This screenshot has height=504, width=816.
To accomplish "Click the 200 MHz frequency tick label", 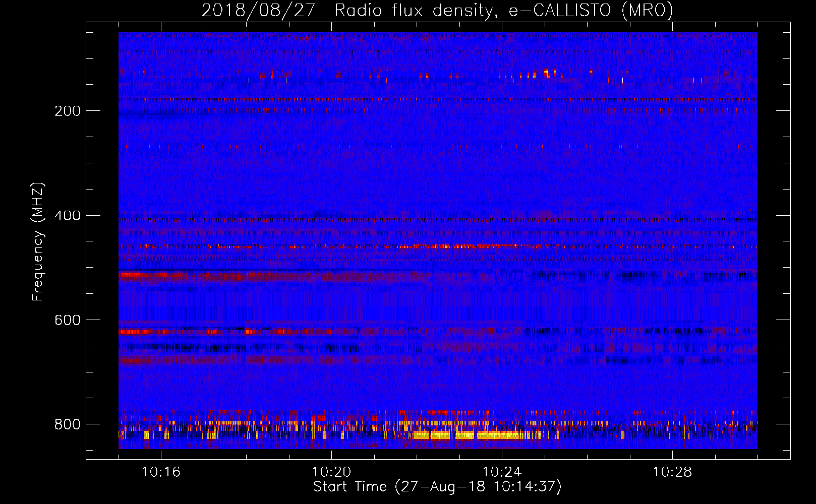I will click(68, 111).
